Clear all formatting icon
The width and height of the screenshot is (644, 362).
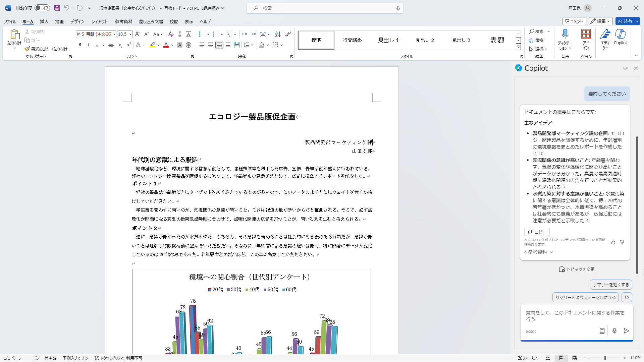click(x=171, y=34)
